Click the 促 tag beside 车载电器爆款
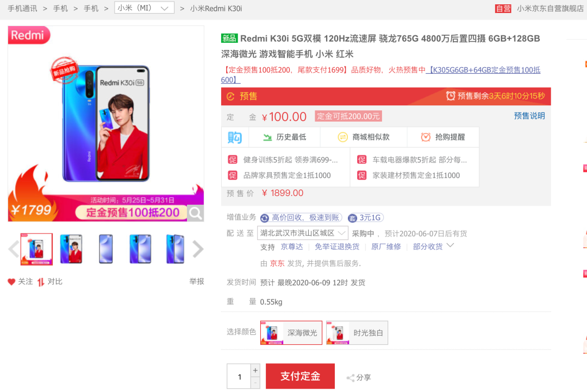The image size is (587, 392). pyautogui.click(x=361, y=160)
